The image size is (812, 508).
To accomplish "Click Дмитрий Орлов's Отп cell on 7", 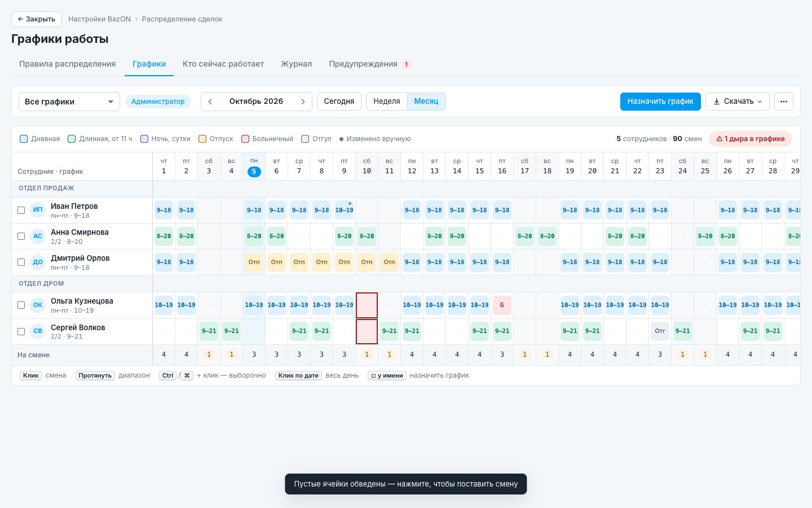I will point(299,262).
